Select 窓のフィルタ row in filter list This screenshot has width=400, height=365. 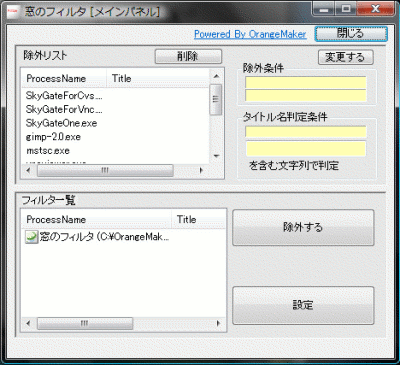point(97,237)
